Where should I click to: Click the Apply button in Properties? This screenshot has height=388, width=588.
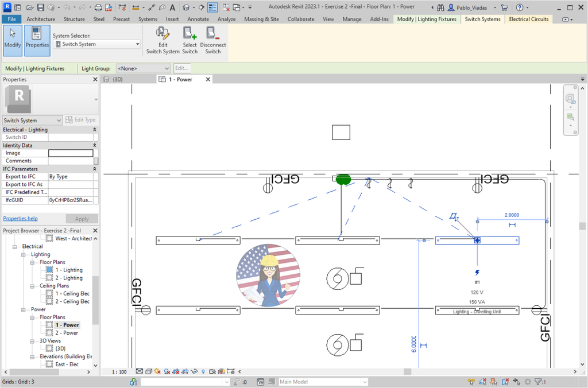(x=82, y=219)
